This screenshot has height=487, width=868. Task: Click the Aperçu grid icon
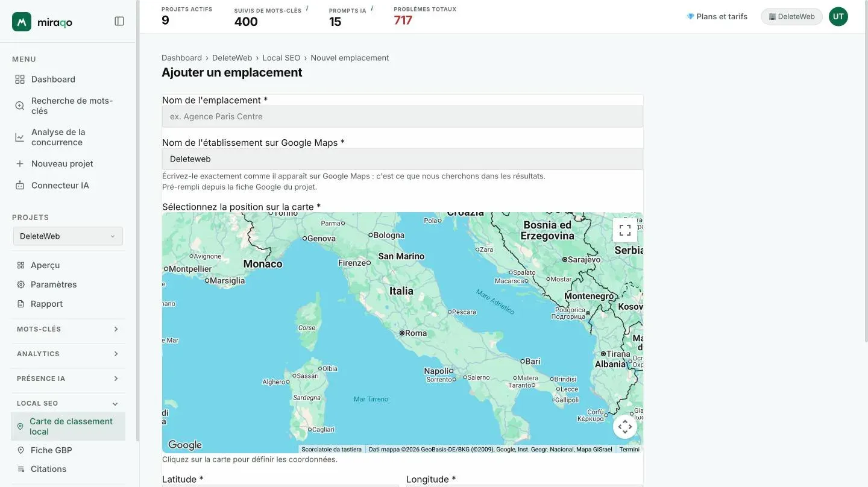click(20, 265)
